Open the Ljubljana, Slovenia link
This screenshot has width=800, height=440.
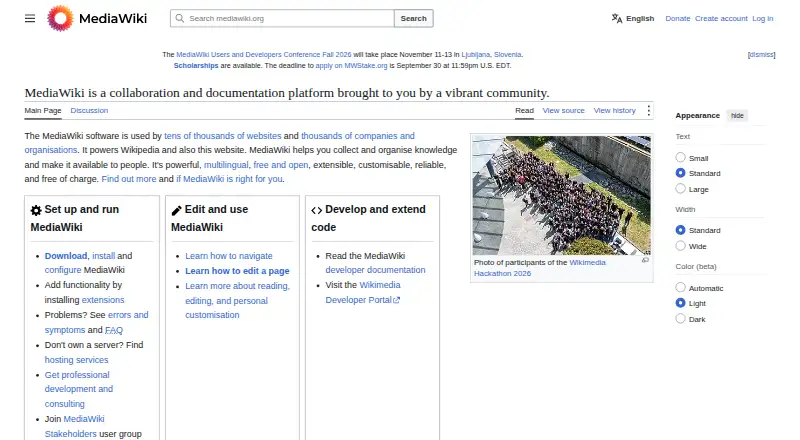tap(491, 55)
